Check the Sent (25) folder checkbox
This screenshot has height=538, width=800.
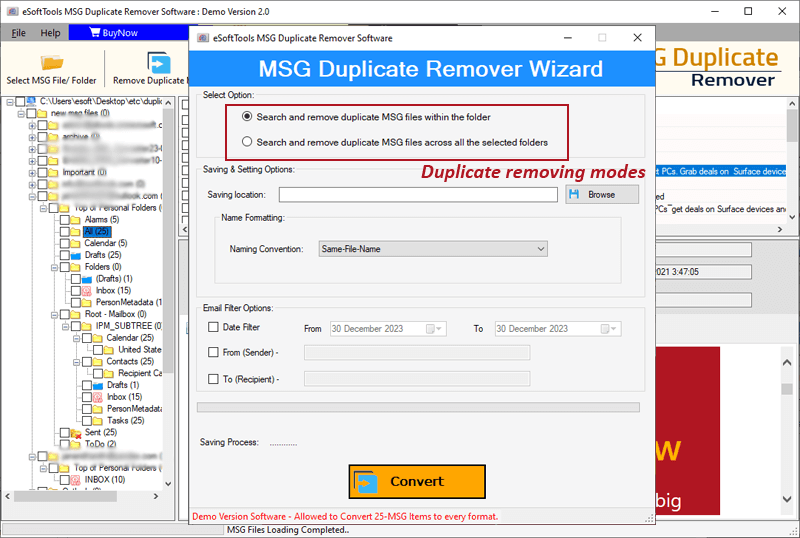[65, 433]
